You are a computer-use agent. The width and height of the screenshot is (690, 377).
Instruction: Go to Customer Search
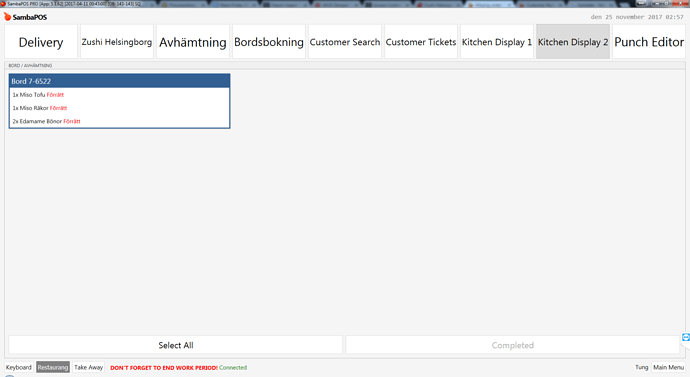(345, 42)
